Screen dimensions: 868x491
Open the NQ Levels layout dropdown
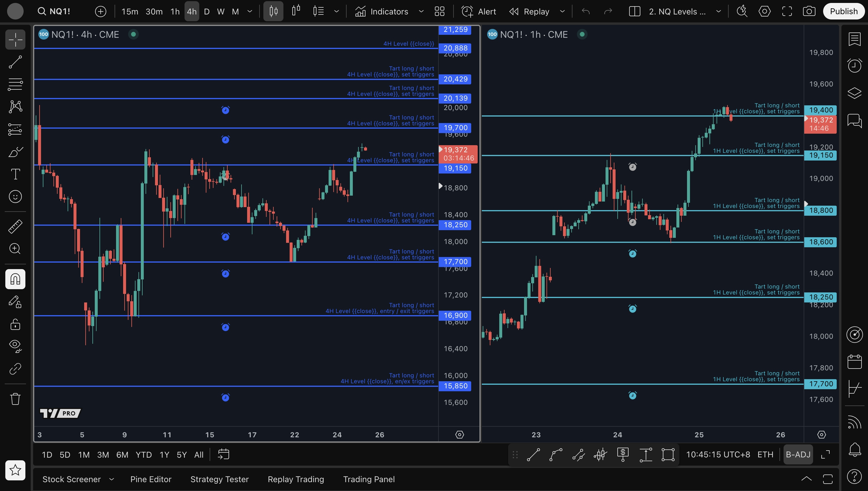pos(718,12)
